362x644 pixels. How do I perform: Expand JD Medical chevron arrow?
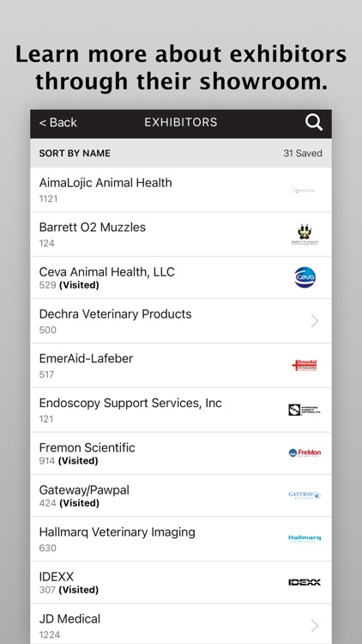click(314, 625)
